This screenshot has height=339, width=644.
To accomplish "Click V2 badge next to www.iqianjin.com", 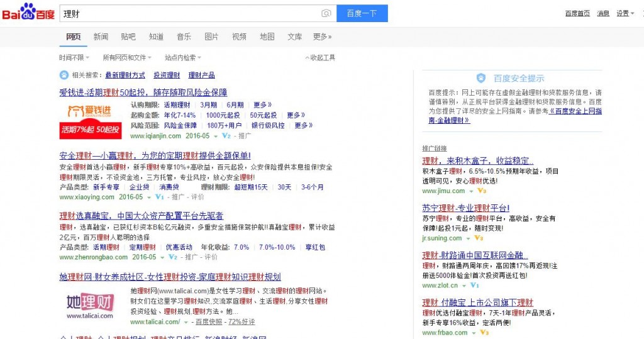I will (x=226, y=136).
